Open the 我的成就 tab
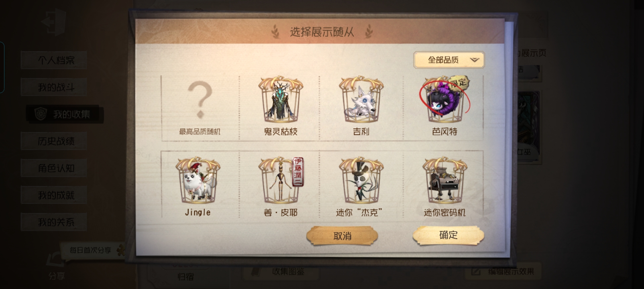 (x=56, y=195)
